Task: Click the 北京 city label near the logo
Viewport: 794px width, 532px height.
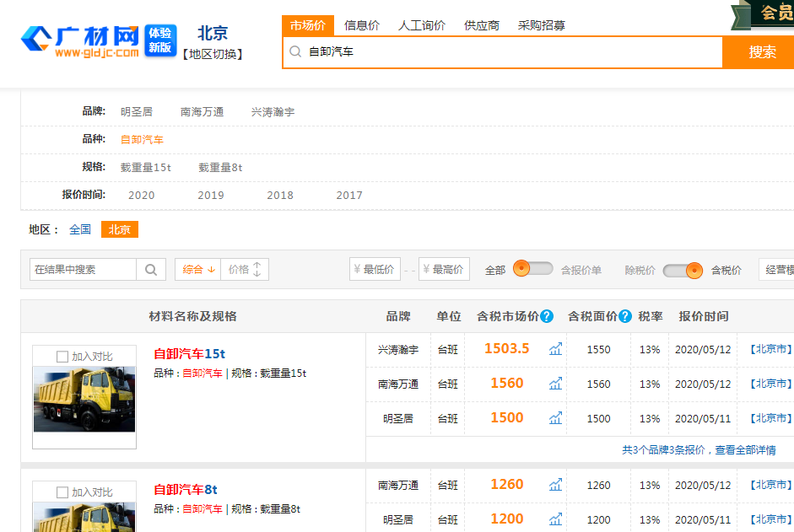Action: (213, 34)
